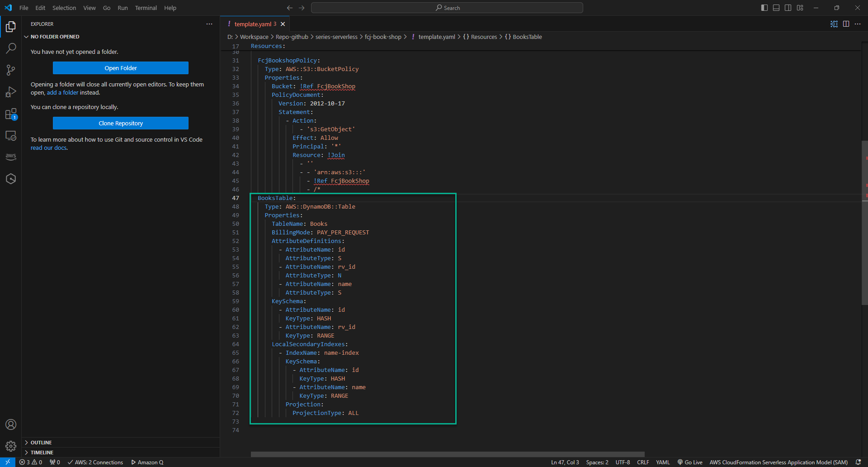Click fcj-book-shop breadcrumb segment
The width and height of the screenshot is (868, 467).
coord(383,37)
